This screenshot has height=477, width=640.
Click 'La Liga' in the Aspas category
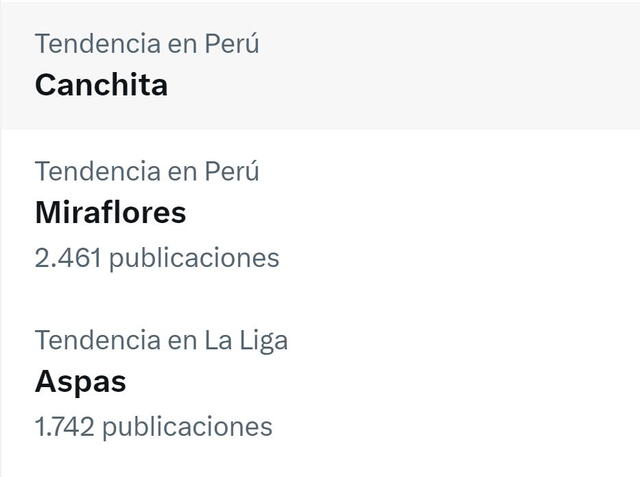[246, 340]
